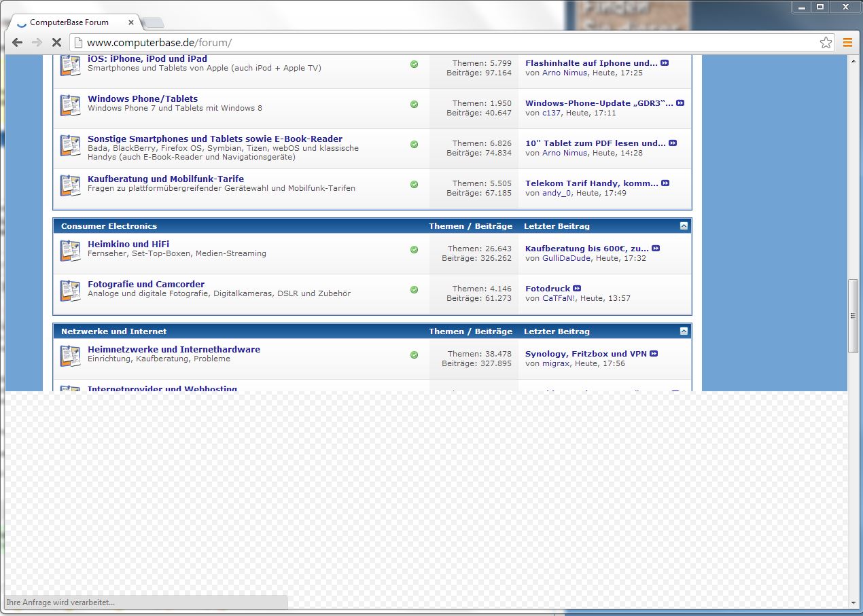Click green status icon in Heimnetzwerke row
The image size is (863, 616).
[x=414, y=355]
